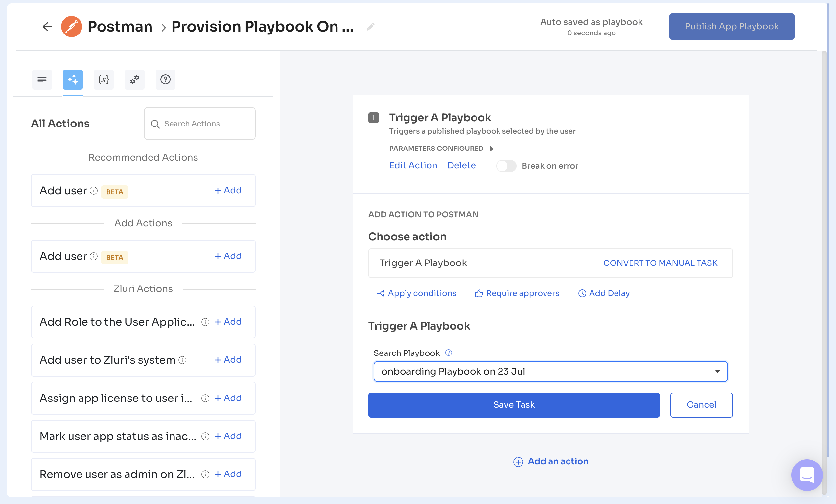The height and width of the screenshot is (504, 836).
Task: Click the All Actions heading
Action: click(x=60, y=124)
